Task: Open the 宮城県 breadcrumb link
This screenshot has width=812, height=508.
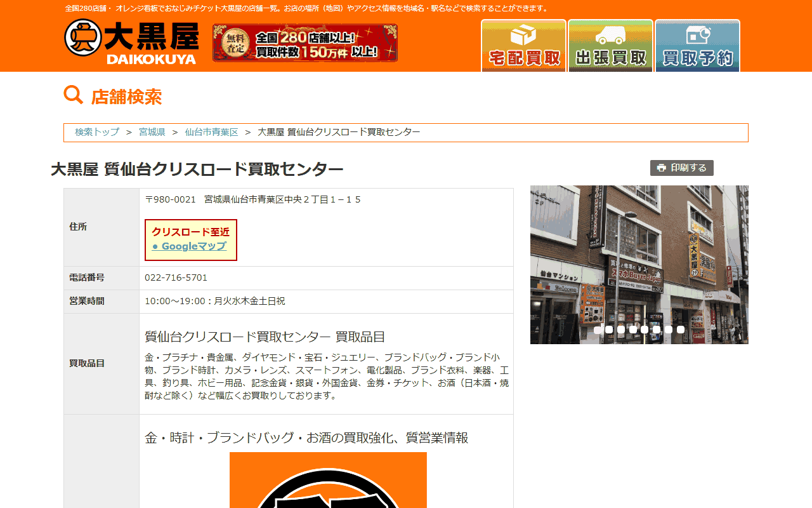Action: tap(152, 132)
